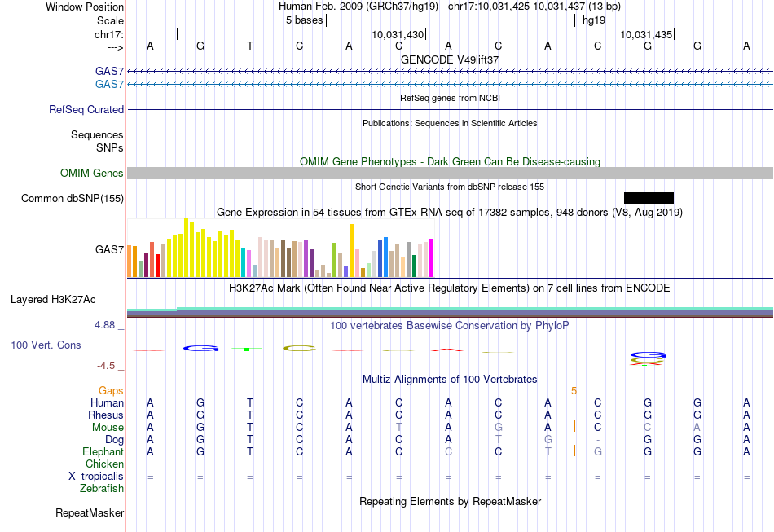Click the Chicken species label
774x532 pixels.
[x=104, y=464]
